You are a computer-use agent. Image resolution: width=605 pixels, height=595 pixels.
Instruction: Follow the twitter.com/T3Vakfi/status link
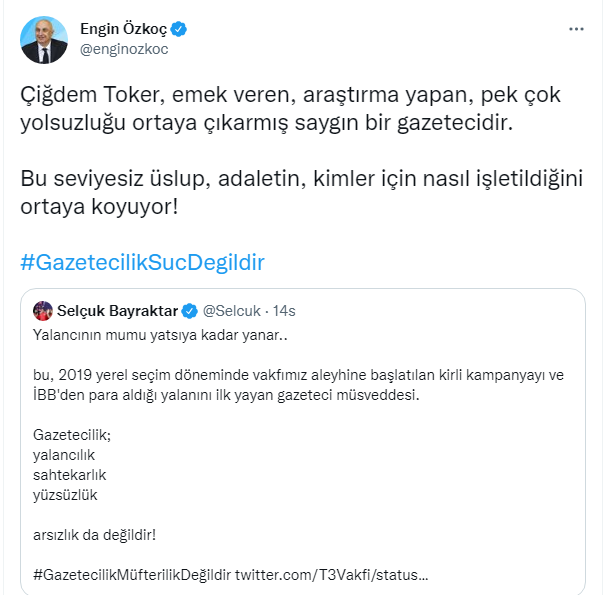(x=332, y=576)
